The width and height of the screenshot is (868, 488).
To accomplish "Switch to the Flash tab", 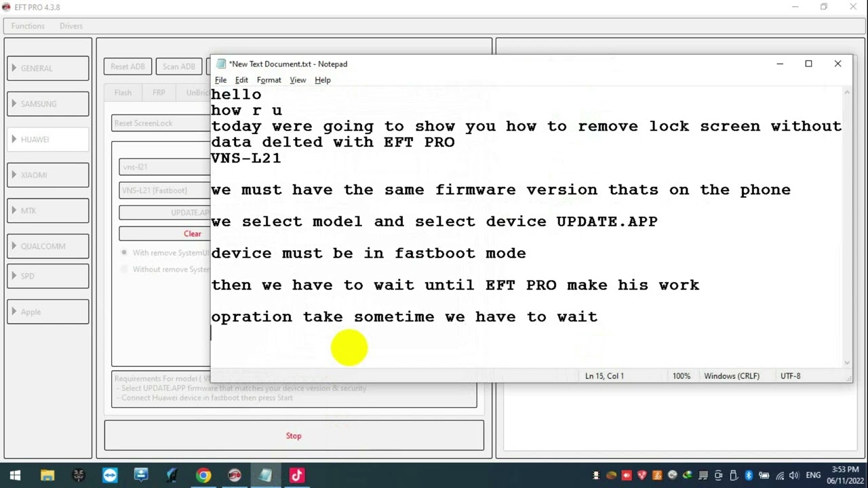I will (123, 92).
